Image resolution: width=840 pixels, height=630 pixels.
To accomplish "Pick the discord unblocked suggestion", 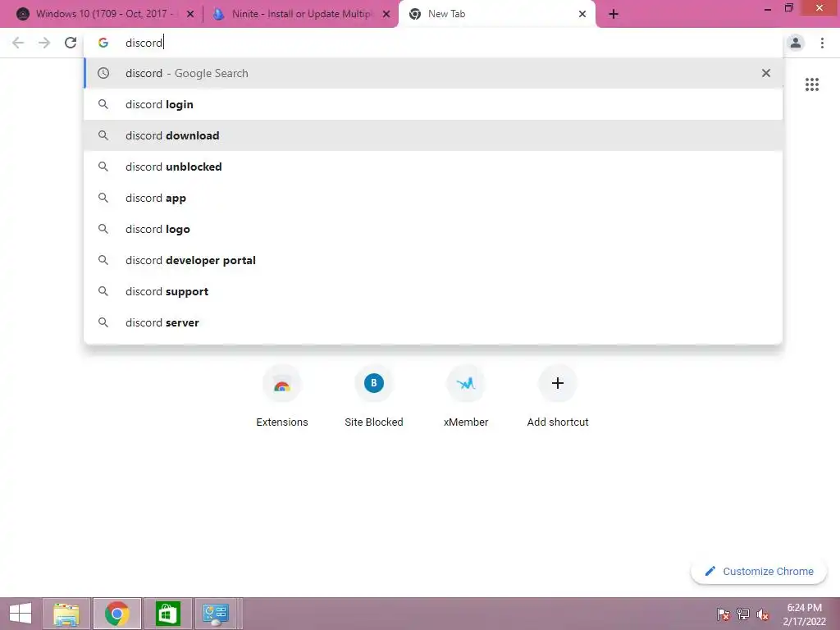I will pos(433,167).
